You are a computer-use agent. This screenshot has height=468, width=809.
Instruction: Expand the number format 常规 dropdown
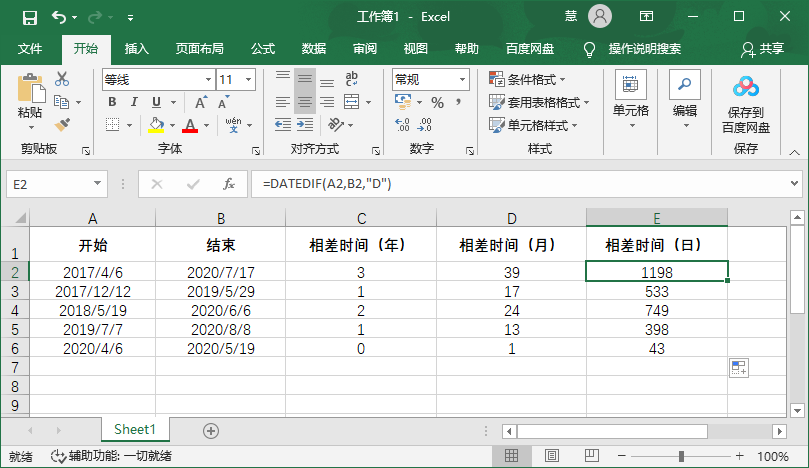tap(462, 79)
